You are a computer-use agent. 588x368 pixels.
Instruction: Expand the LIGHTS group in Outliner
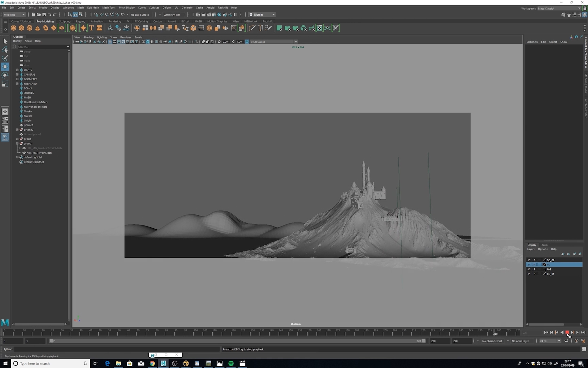tap(17, 70)
